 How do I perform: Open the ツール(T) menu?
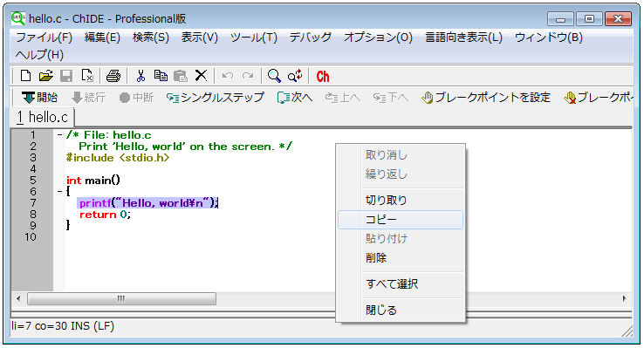tap(253, 38)
